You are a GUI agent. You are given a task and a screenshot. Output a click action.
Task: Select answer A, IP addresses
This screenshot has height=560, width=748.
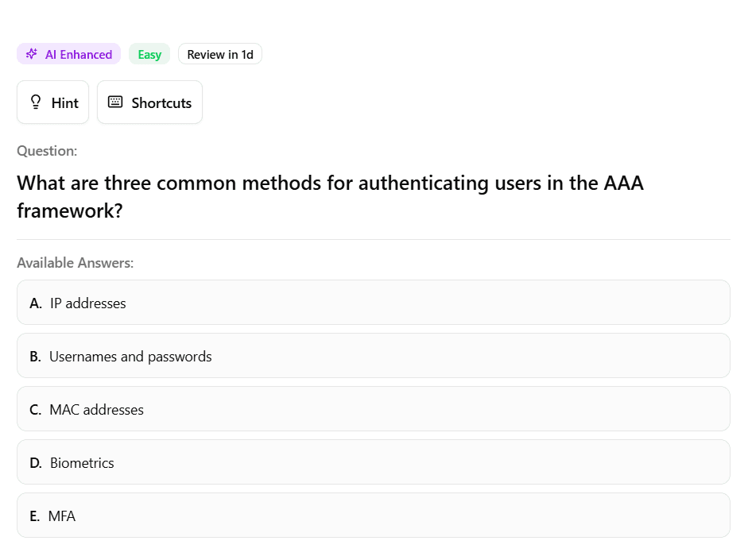tap(374, 303)
